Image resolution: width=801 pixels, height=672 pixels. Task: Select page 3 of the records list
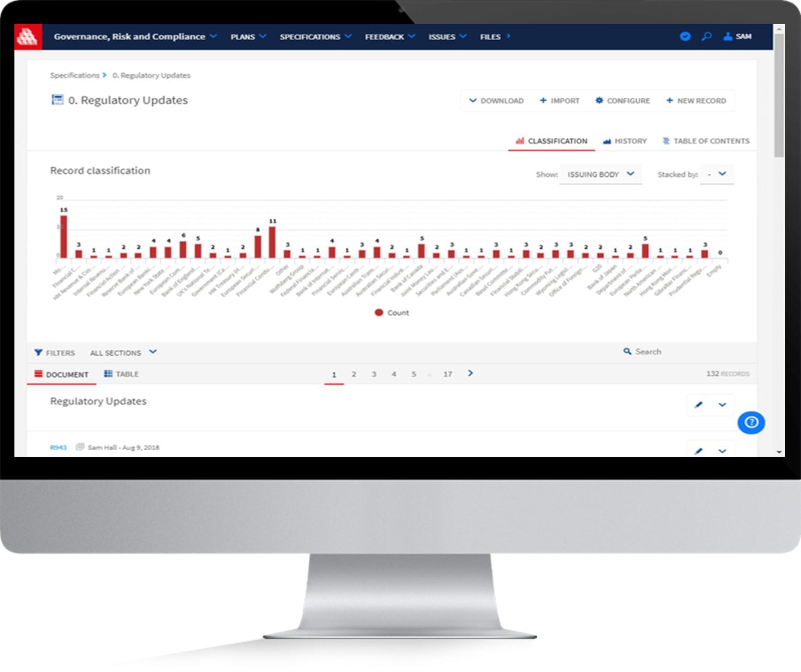click(374, 373)
